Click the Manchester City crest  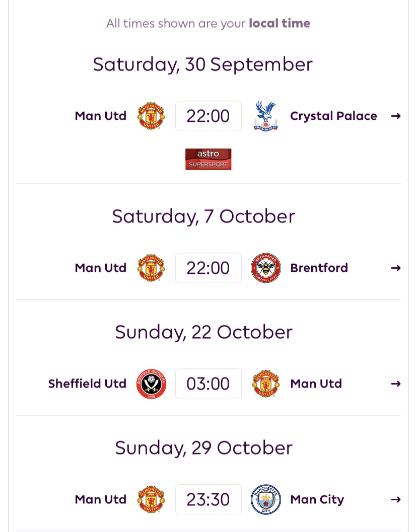coord(266,499)
